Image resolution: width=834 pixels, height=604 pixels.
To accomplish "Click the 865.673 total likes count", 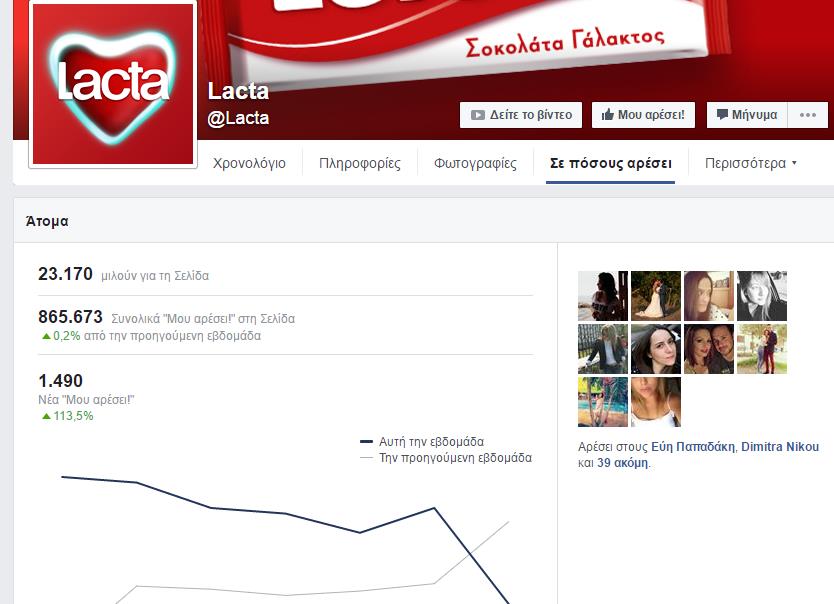I will (70, 317).
